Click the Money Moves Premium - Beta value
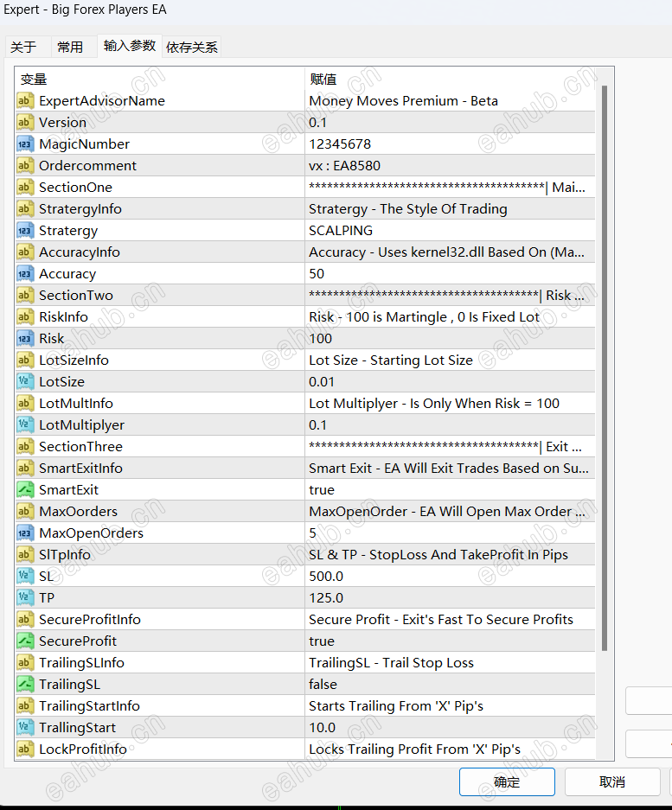The image size is (672, 810). click(x=403, y=101)
